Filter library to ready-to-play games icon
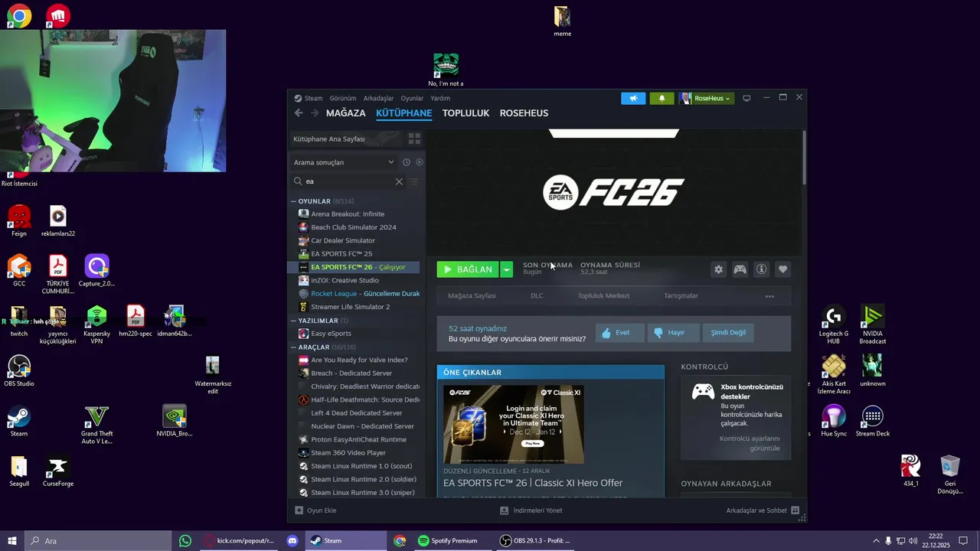Image resolution: width=980 pixels, height=551 pixels. (x=420, y=162)
